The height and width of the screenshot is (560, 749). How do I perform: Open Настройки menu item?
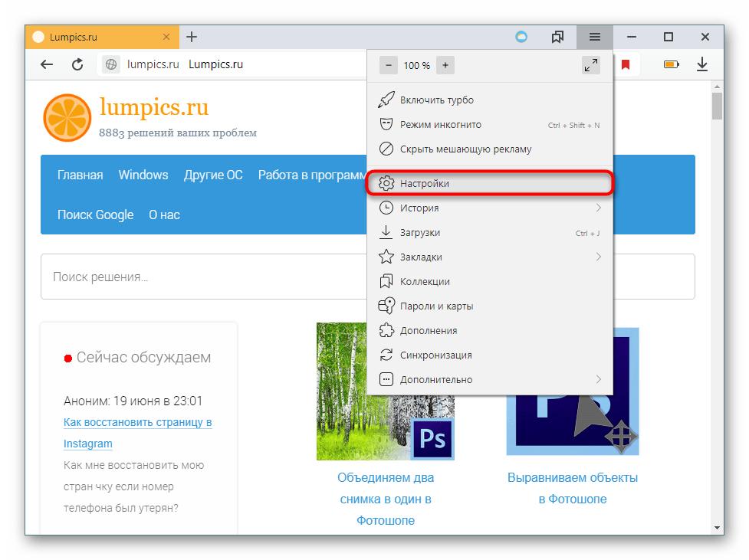(x=490, y=183)
